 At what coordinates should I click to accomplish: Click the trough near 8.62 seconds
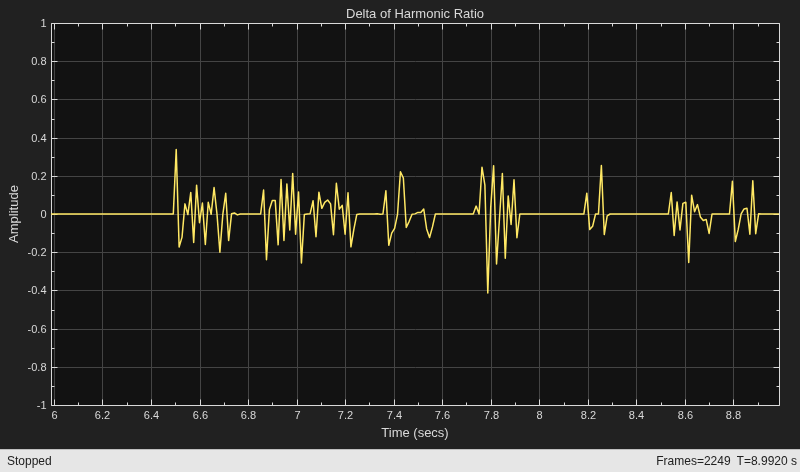[689, 262]
